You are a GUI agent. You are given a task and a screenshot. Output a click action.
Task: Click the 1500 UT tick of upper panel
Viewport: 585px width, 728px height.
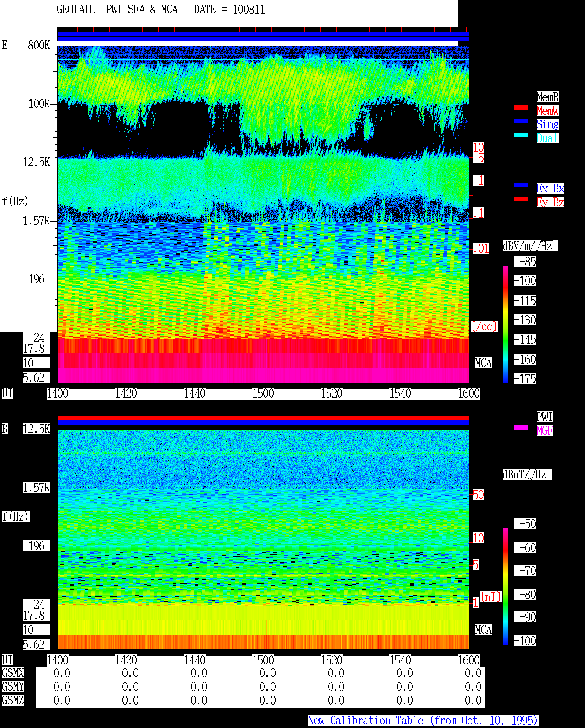(x=263, y=393)
